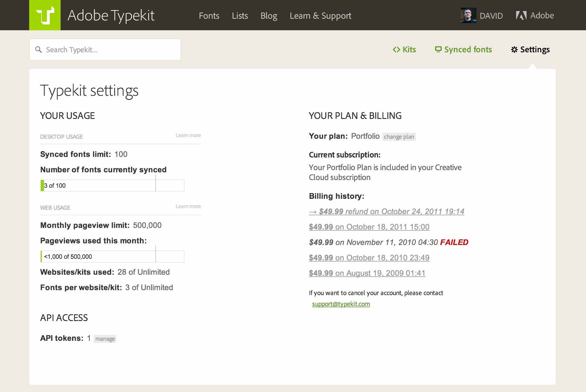586x392 pixels.
Task: Click the YOUR USAGE heading
Action: [x=67, y=116]
